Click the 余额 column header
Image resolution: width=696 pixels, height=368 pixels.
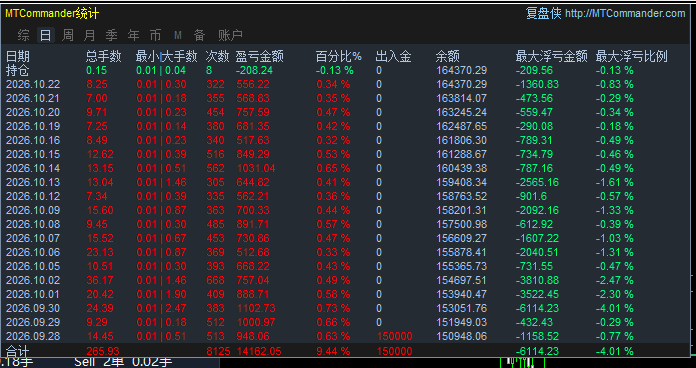[447, 56]
